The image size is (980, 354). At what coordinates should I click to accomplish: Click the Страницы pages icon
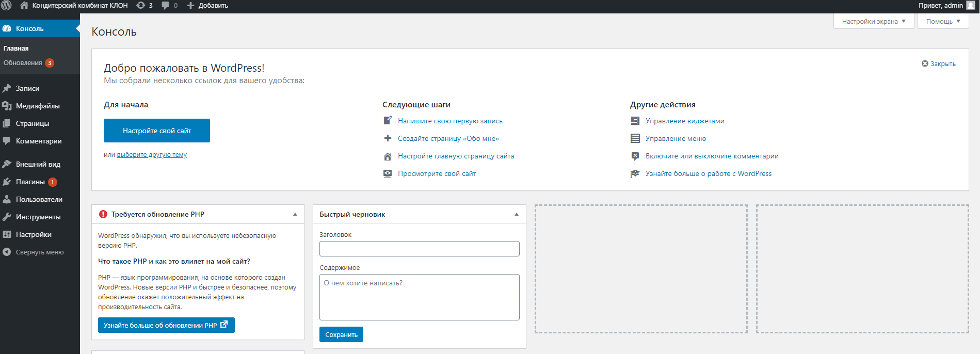click(7, 123)
